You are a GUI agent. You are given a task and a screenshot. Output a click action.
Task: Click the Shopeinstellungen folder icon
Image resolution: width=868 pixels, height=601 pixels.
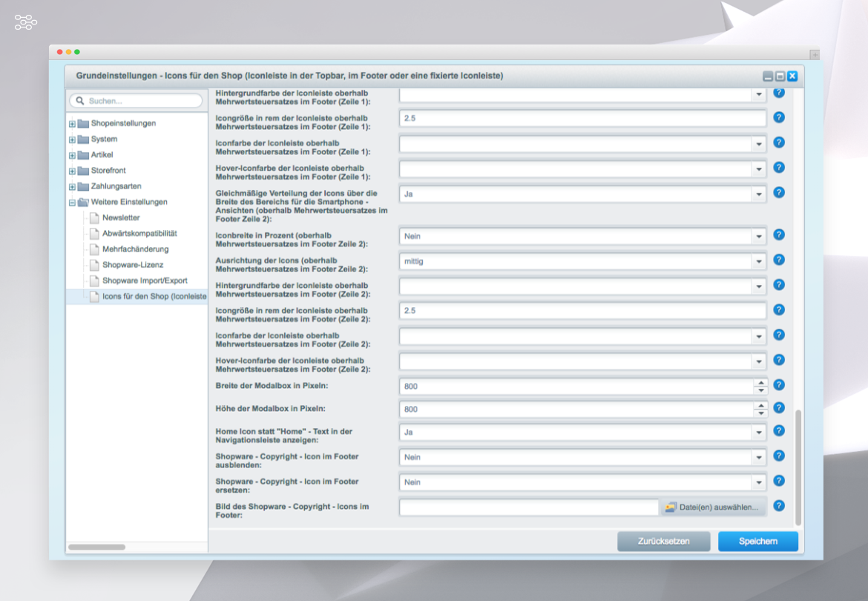(83, 123)
